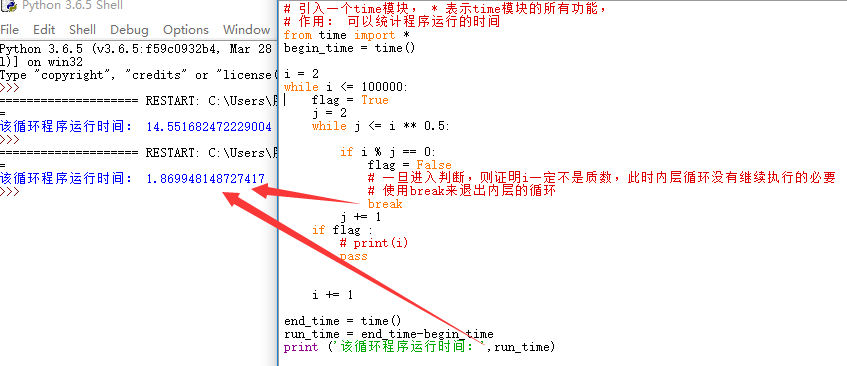The width and height of the screenshot is (847, 366).
Task: Click the line 'while j <= i ** 0.5:'
Action: [380, 126]
